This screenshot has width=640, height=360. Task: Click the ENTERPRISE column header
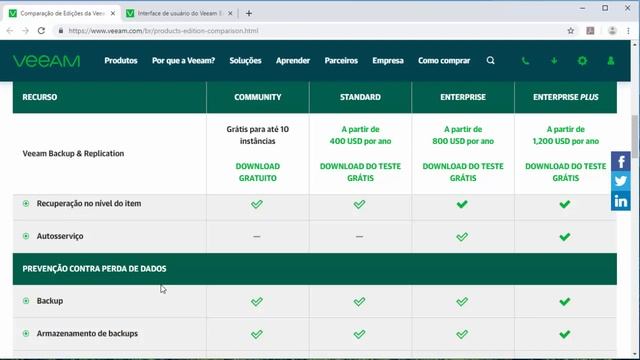463,97
